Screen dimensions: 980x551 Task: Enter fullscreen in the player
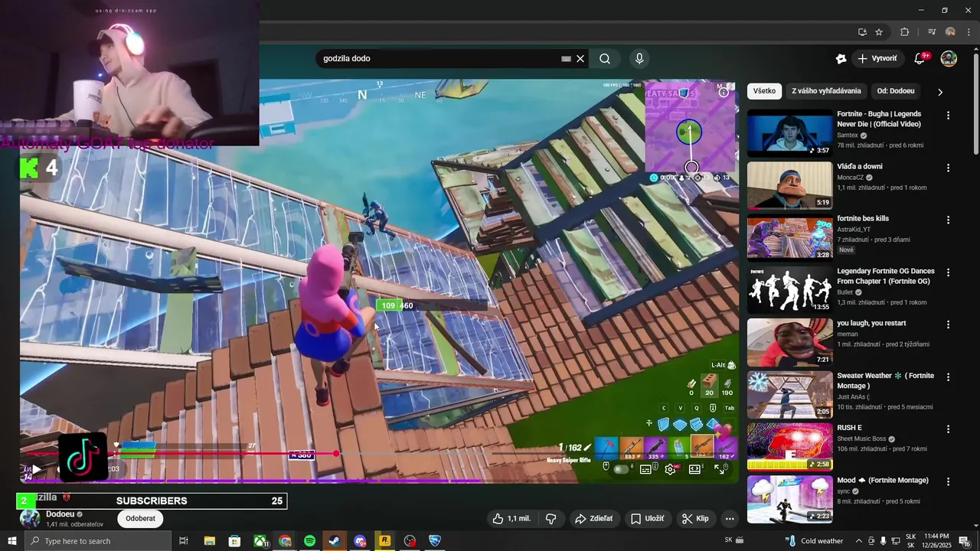point(720,469)
